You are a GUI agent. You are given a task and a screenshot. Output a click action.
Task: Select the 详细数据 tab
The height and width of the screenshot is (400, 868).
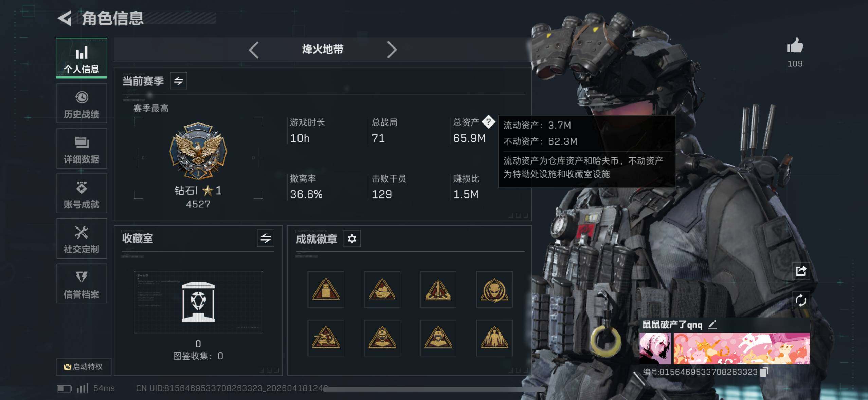coord(82,149)
